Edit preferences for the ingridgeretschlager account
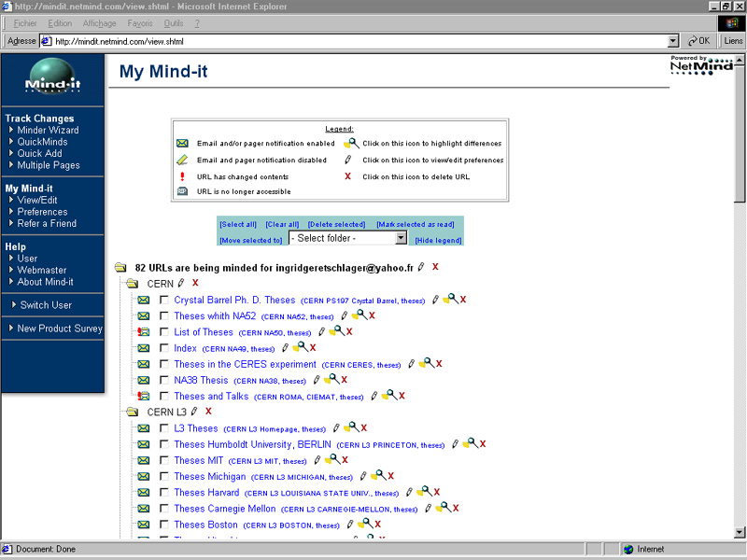747x560 pixels. tap(421, 267)
